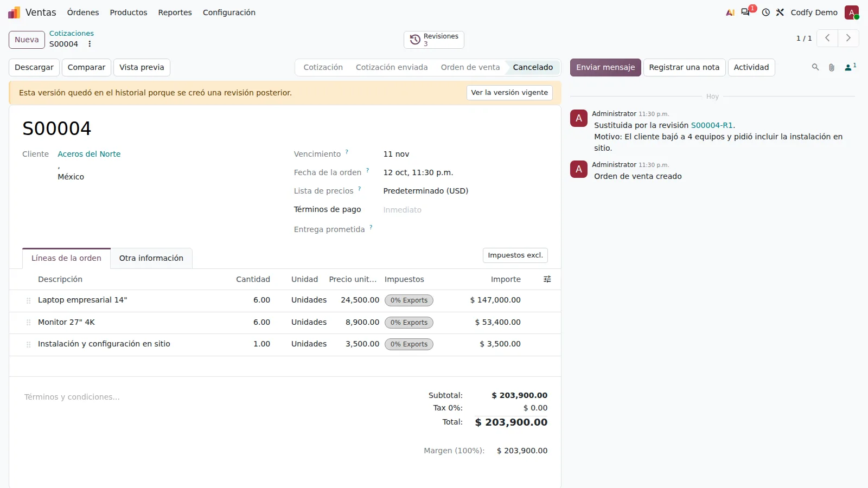
Task: Open the Ventas app home icon
Action: tap(14, 12)
